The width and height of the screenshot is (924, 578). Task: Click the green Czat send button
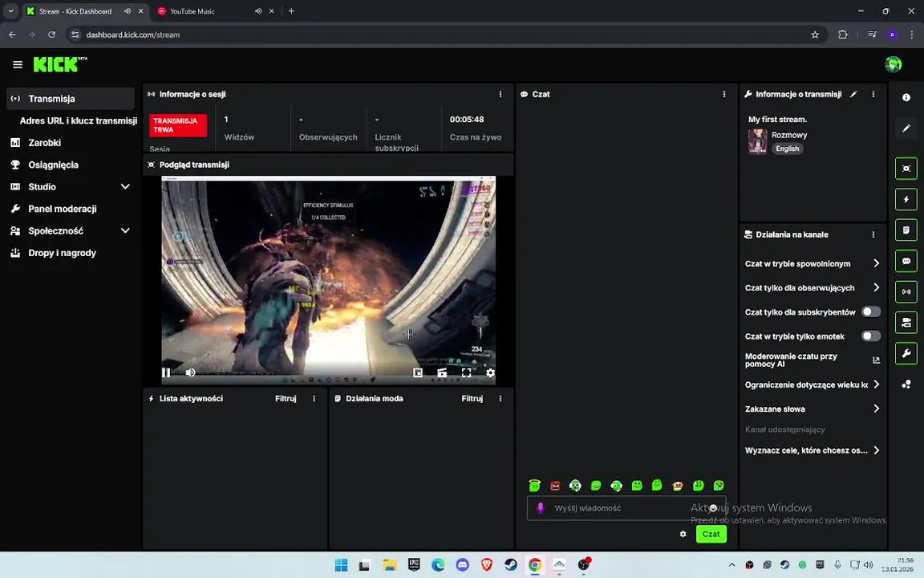(x=711, y=534)
